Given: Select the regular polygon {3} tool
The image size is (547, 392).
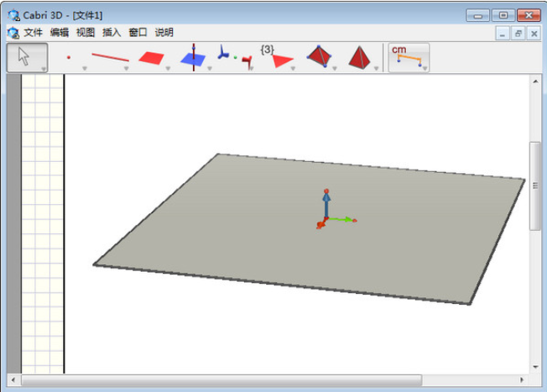Looking at the screenshot, I should coord(278,57).
